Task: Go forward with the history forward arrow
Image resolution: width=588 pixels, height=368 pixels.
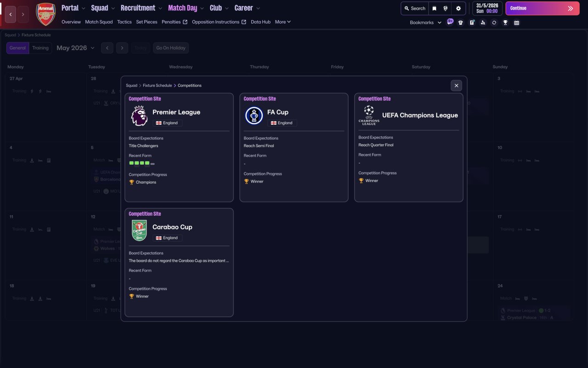Action: point(23,14)
